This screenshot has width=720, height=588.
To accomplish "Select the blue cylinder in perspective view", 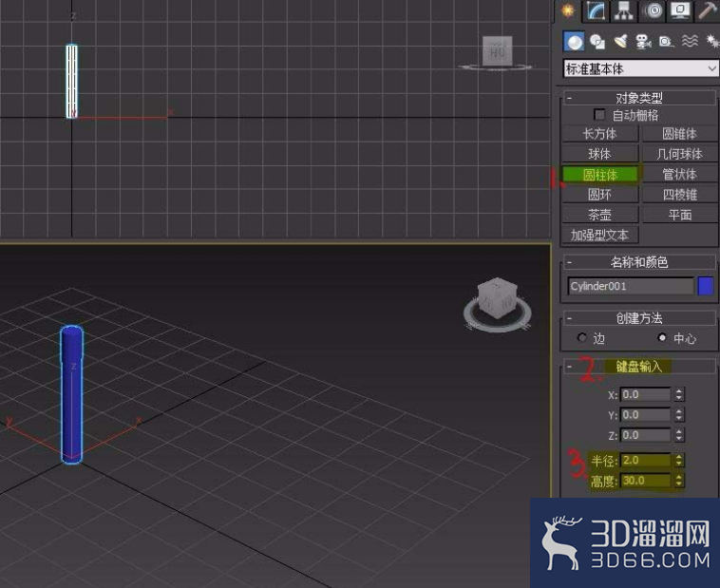I will (x=71, y=395).
